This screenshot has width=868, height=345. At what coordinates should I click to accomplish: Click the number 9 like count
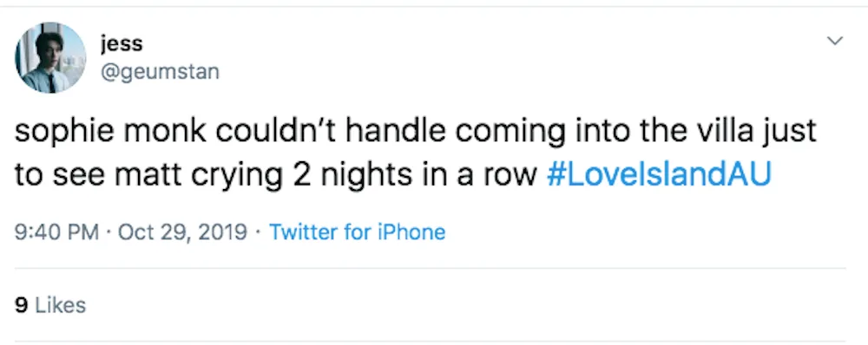(x=22, y=305)
